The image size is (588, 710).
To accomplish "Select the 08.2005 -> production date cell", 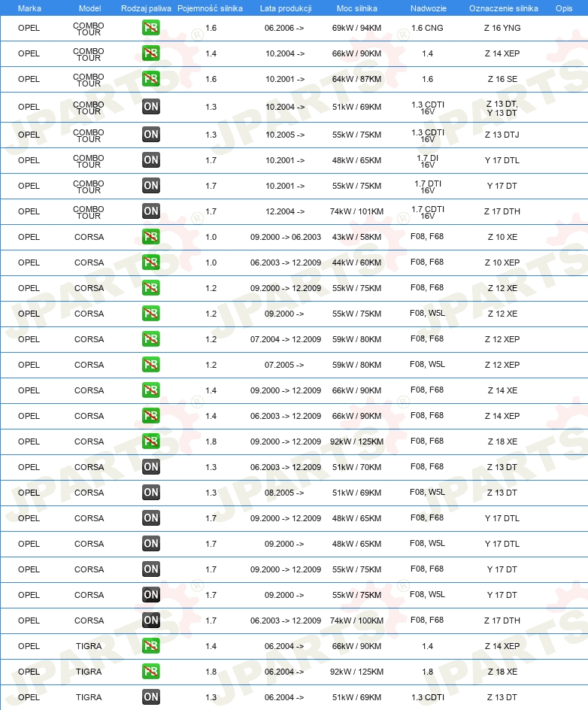I will coord(284,493).
